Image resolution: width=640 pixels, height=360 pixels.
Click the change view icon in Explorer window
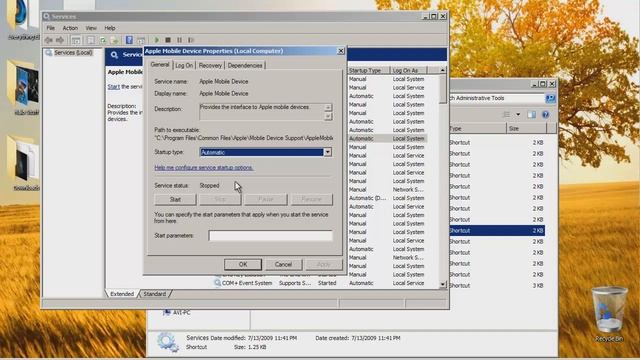[x=507, y=115]
